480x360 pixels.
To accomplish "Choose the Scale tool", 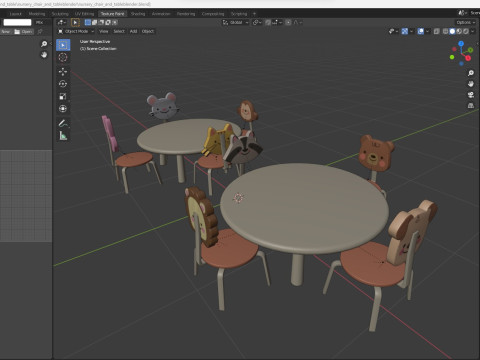I will click(63, 96).
